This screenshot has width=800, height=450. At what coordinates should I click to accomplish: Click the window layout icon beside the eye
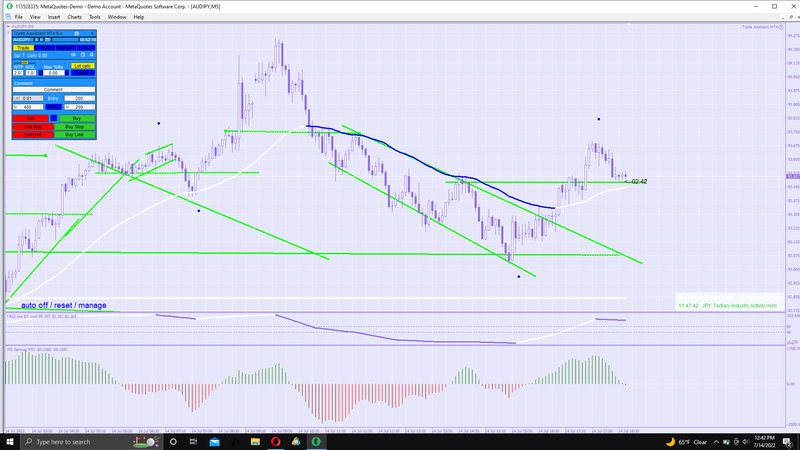(83, 55)
